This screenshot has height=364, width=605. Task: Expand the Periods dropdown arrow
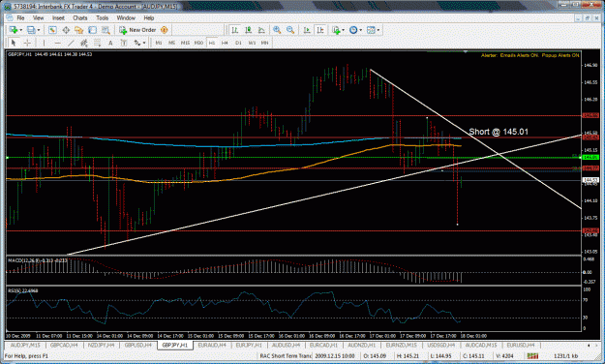360,30
